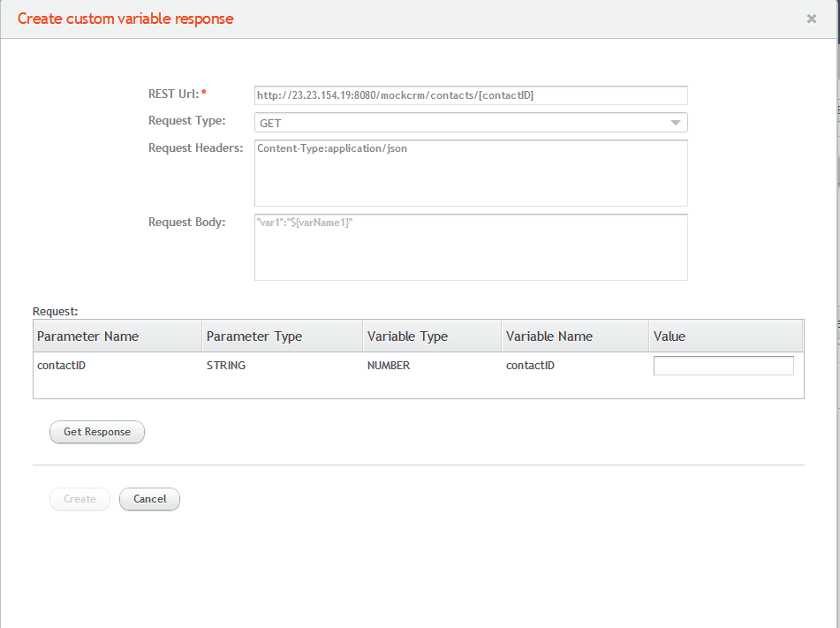Select the STRING parameter type cell
Screen dimensions: 840x628
226,366
